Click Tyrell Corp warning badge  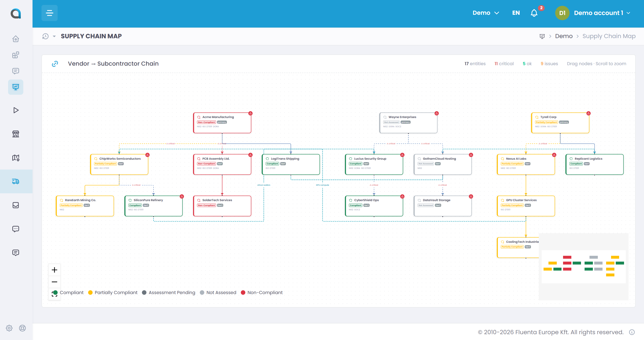coord(588,113)
